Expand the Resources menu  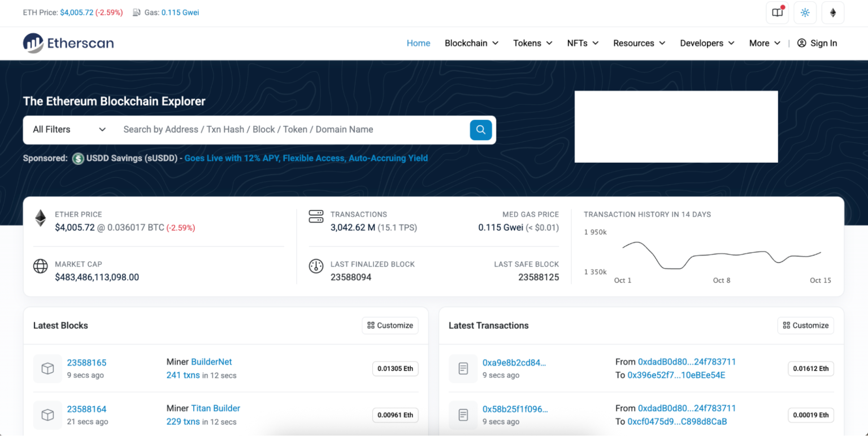[639, 43]
